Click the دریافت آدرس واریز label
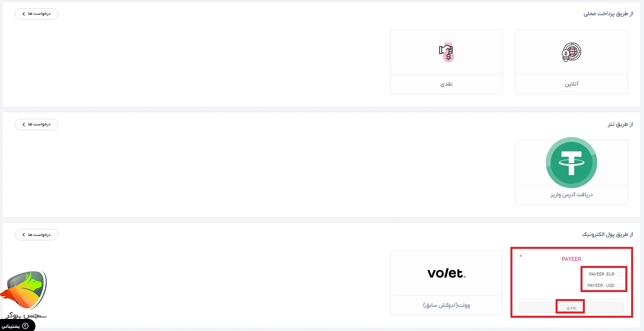Screen dimensions: 644x331 [571, 195]
